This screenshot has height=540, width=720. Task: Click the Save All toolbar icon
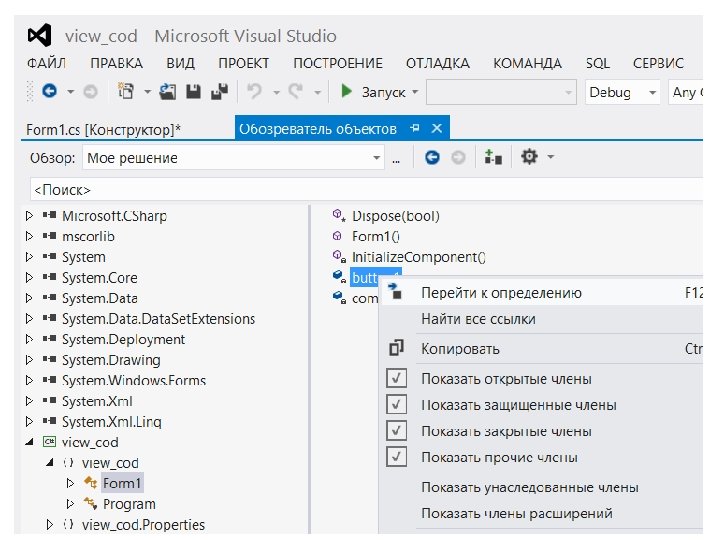coord(219,91)
